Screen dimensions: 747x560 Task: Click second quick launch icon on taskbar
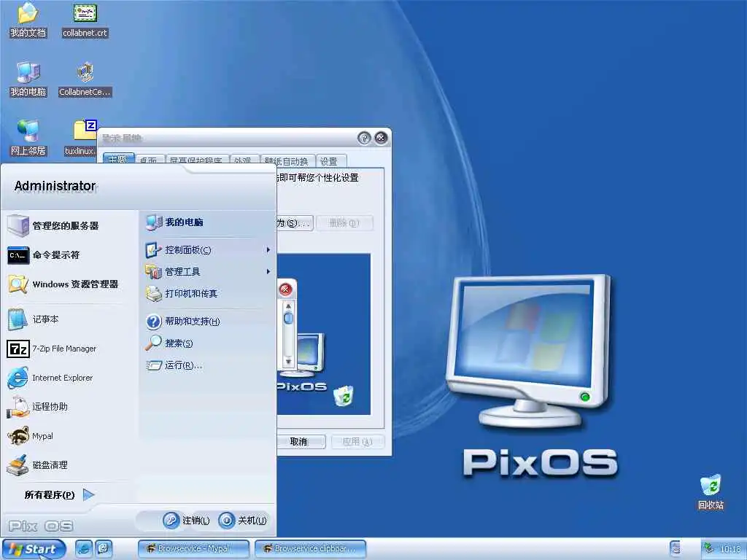point(103,548)
